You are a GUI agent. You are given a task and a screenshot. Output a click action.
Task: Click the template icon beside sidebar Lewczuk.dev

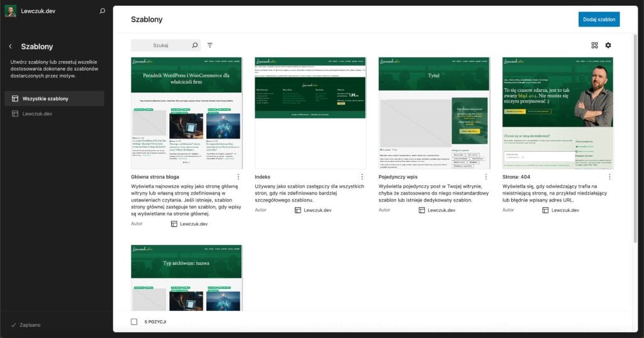(15, 114)
